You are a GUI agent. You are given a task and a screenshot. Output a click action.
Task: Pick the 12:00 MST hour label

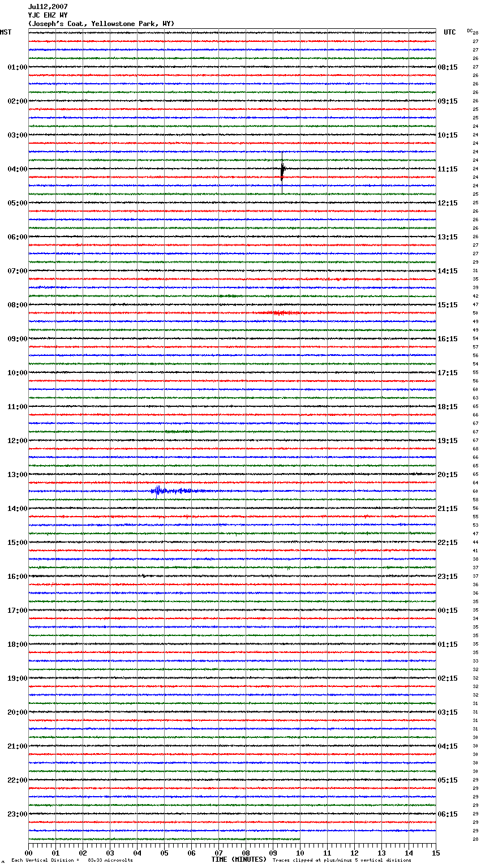pyautogui.click(x=17, y=441)
